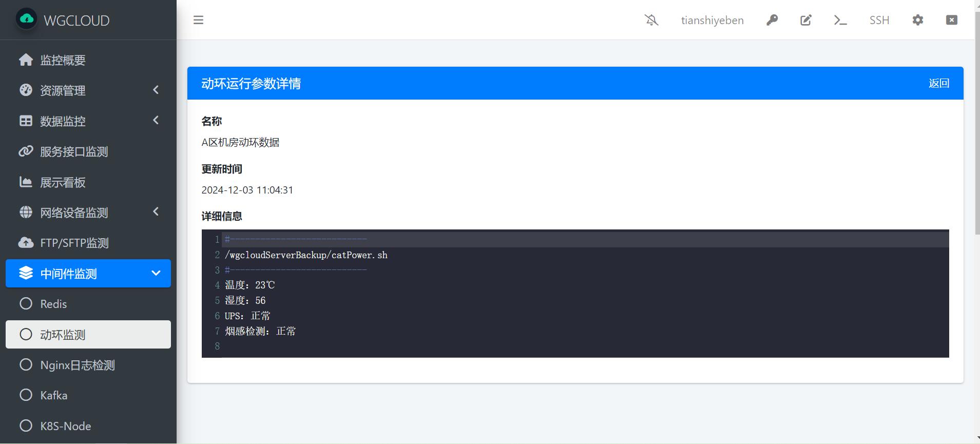Click the link chain icon beside 服务接口监测
The width and height of the screenshot is (980, 444).
[26, 151]
